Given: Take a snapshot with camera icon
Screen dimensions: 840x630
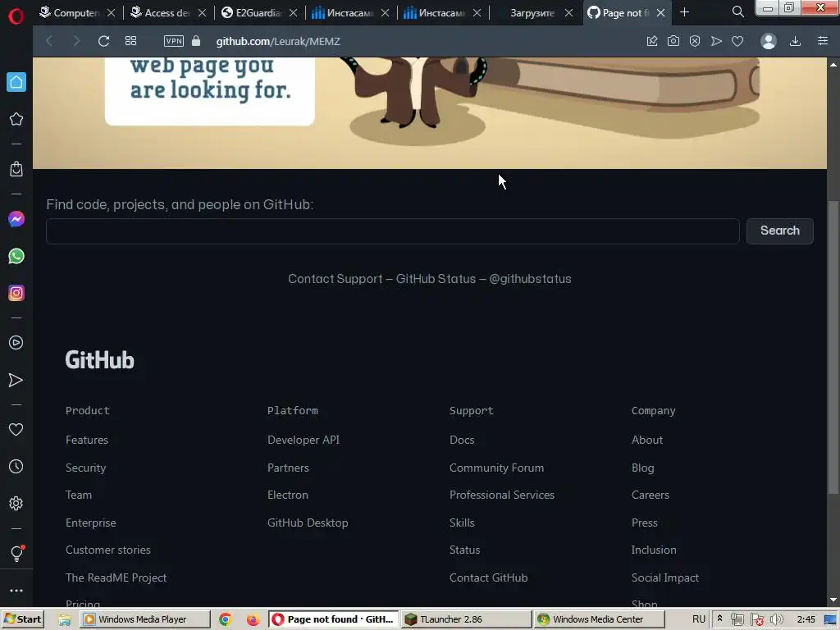Looking at the screenshot, I should tap(673, 41).
